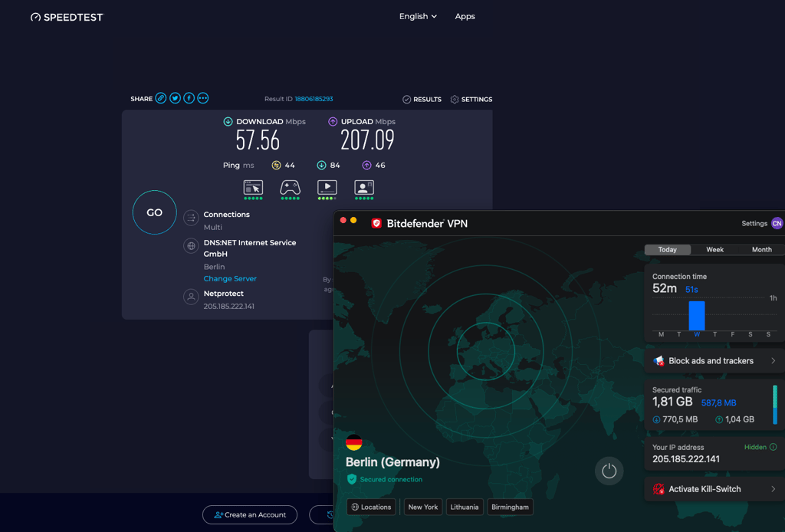Click the upload arrow icon

[333, 121]
